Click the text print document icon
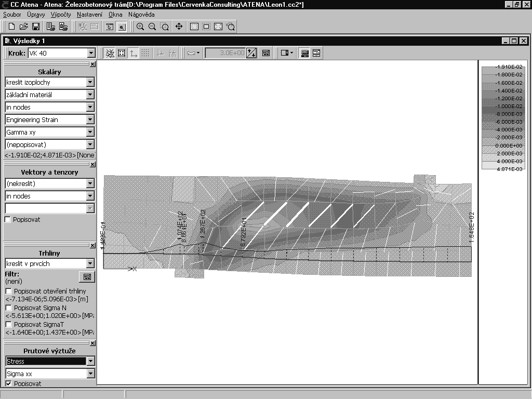532x399 pixels. click(x=51, y=26)
